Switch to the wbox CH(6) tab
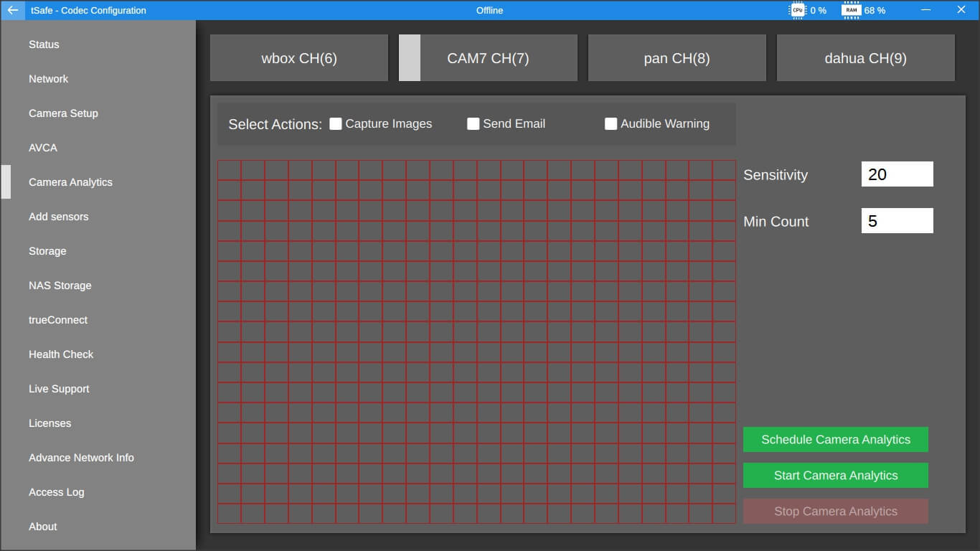This screenshot has height=551, width=980. pos(298,57)
